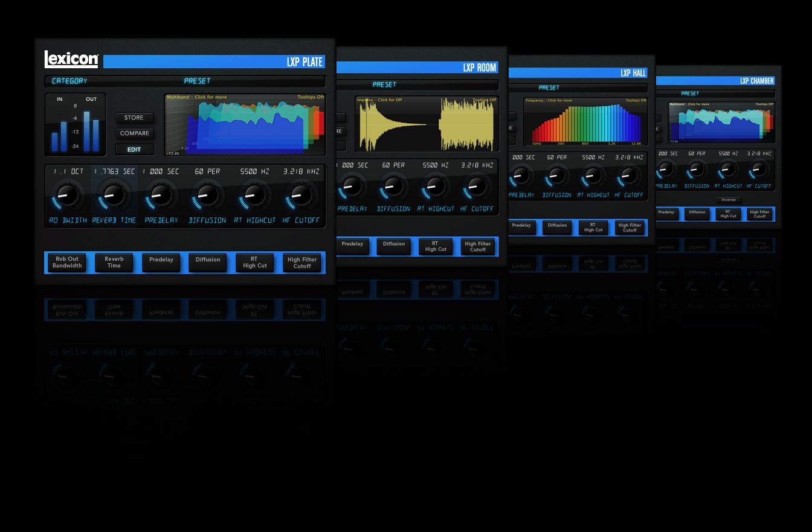Open the PRESET dropdown on LXP Plate
This screenshot has width=812, height=532.
[x=198, y=81]
